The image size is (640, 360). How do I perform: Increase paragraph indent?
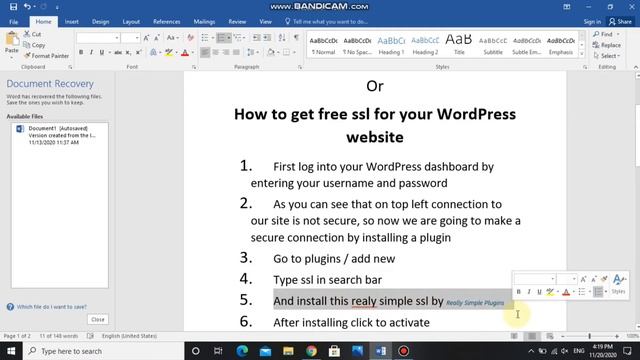pyautogui.click(x=267, y=38)
